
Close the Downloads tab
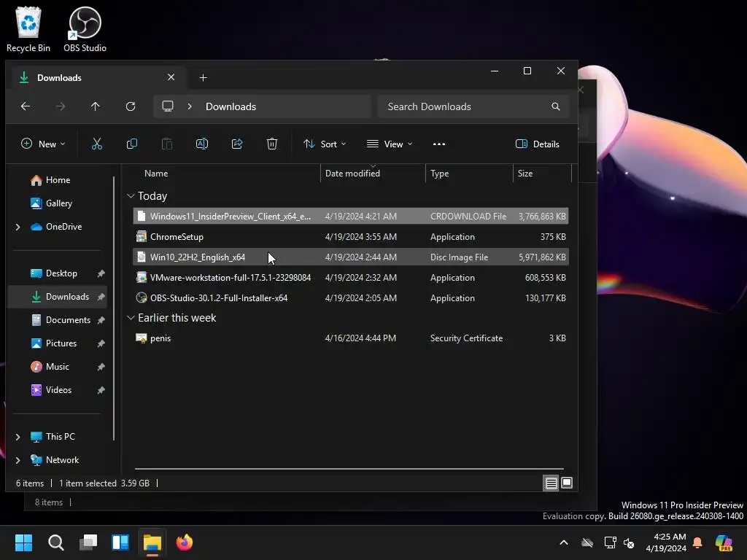pyautogui.click(x=171, y=77)
